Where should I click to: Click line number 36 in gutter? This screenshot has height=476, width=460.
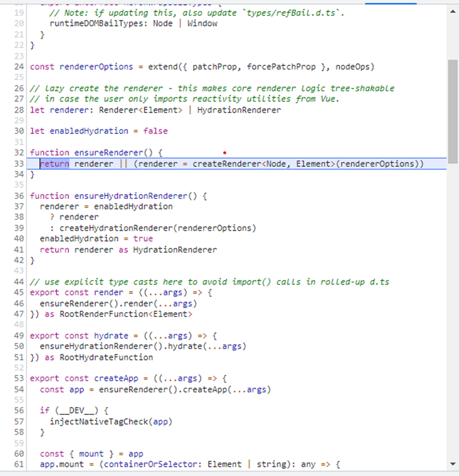(19, 196)
